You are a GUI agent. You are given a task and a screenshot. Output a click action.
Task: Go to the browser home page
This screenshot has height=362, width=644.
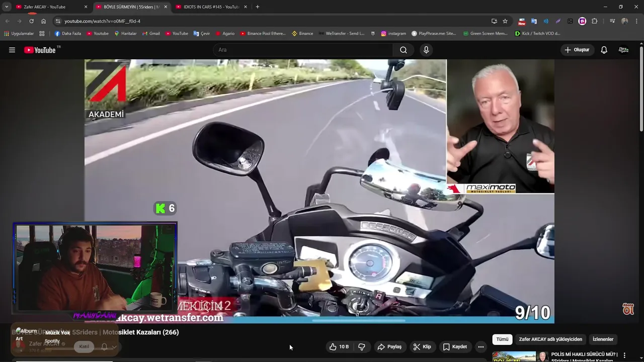[43, 21]
